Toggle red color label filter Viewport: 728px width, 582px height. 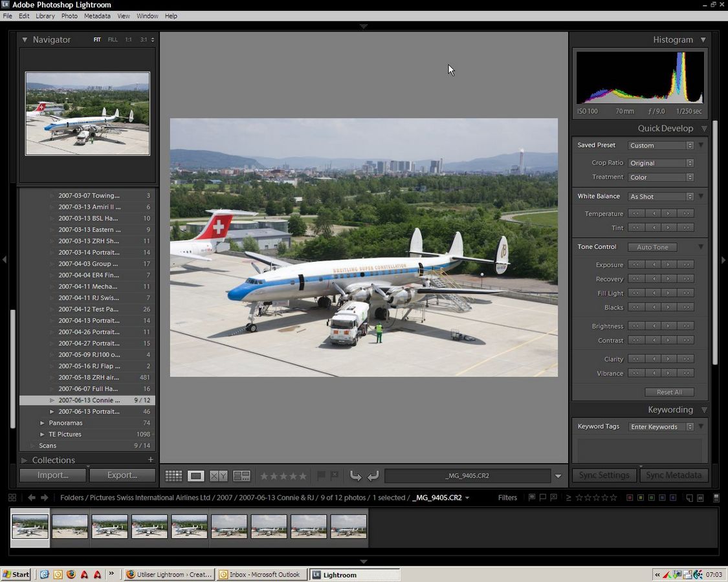(630, 497)
